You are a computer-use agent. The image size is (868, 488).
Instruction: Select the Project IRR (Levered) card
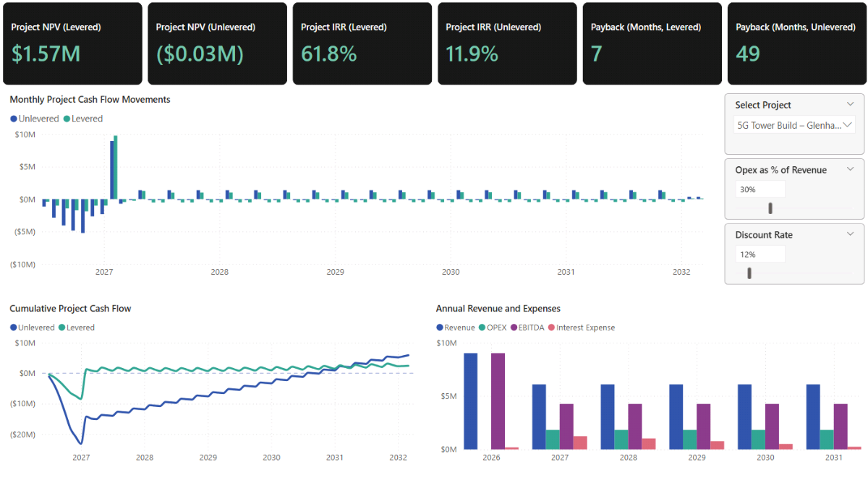tap(362, 43)
